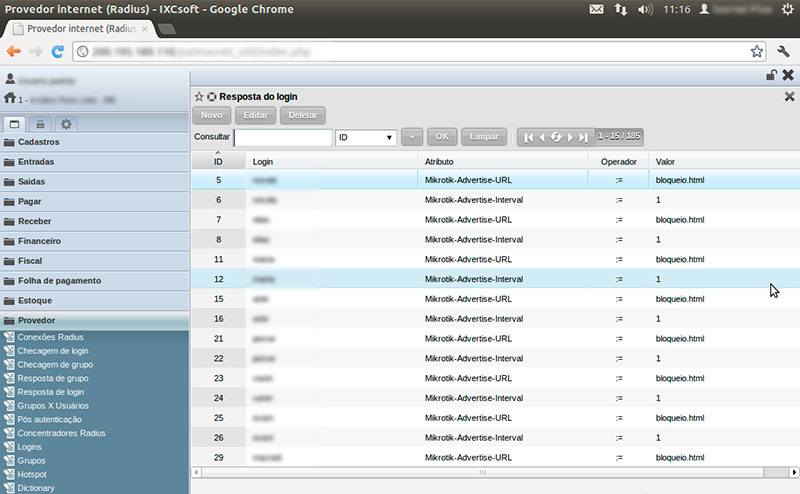Image resolution: width=800 pixels, height=494 pixels.
Task: Open Resposta de grupo menu item
Action: click(53, 378)
